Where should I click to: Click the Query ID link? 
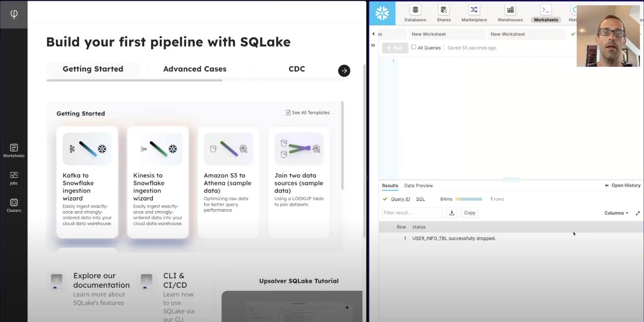400,199
